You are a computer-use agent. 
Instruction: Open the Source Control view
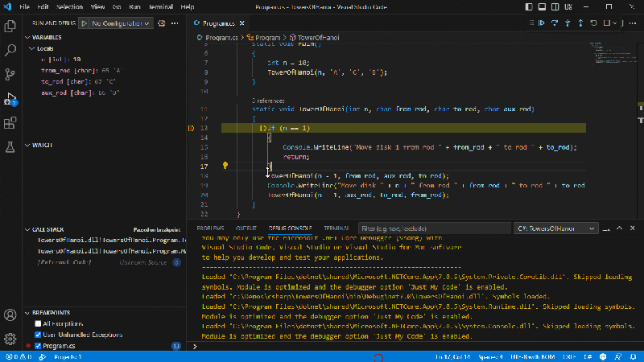10,74
